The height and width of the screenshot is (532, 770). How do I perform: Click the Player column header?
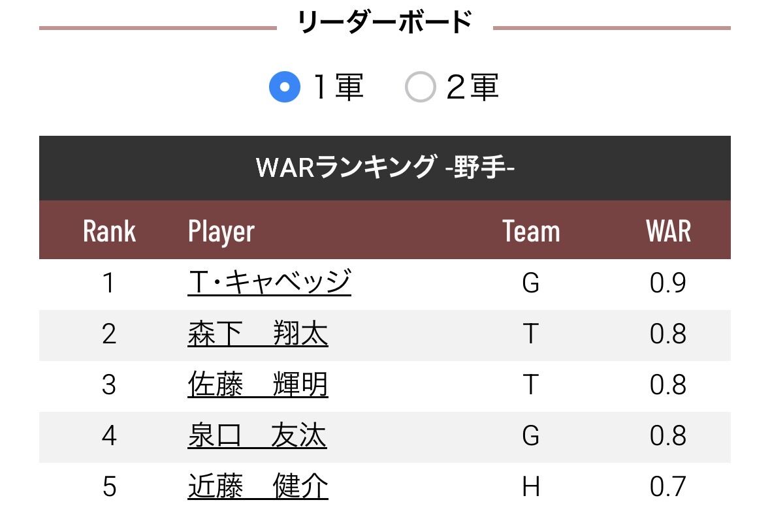[x=221, y=231]
